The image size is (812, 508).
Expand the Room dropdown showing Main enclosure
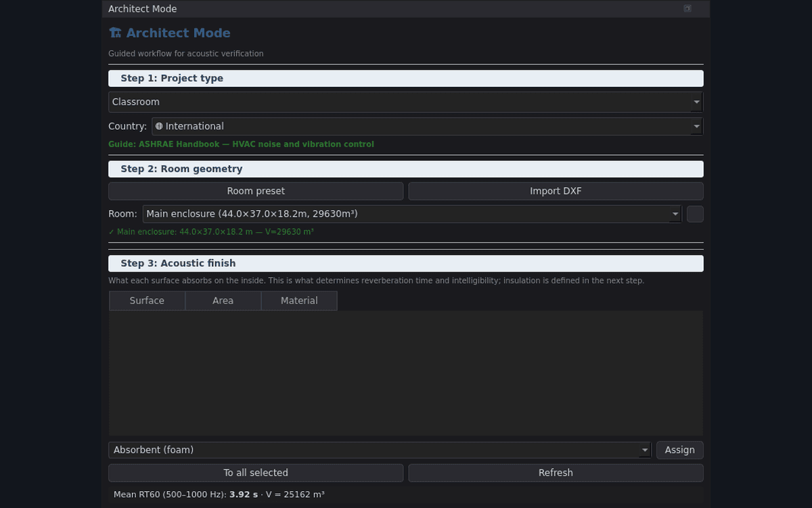(412, 214)
